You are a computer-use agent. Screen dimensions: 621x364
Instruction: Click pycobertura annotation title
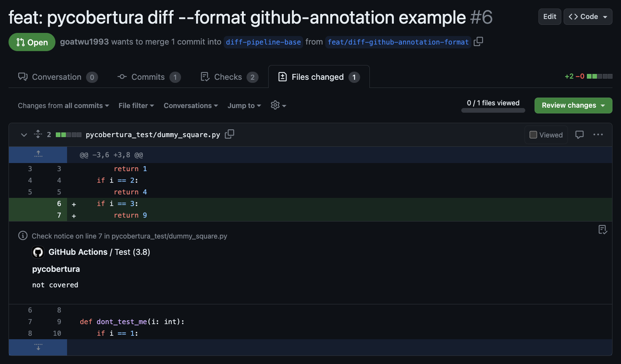point(56,269)
